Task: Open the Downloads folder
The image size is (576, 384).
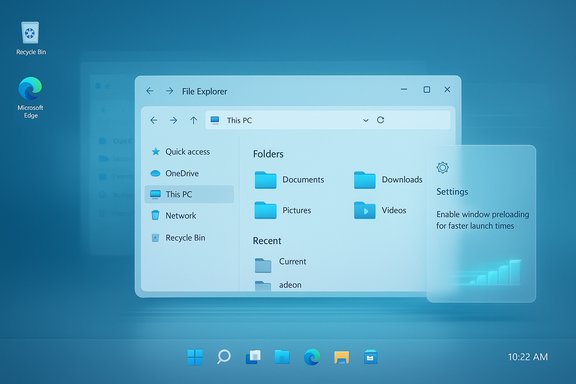Action: [x=388, y=180]
